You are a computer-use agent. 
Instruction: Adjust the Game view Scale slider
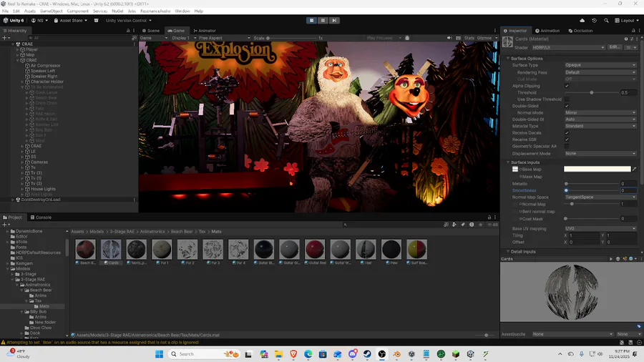click(x=292, y=38)
